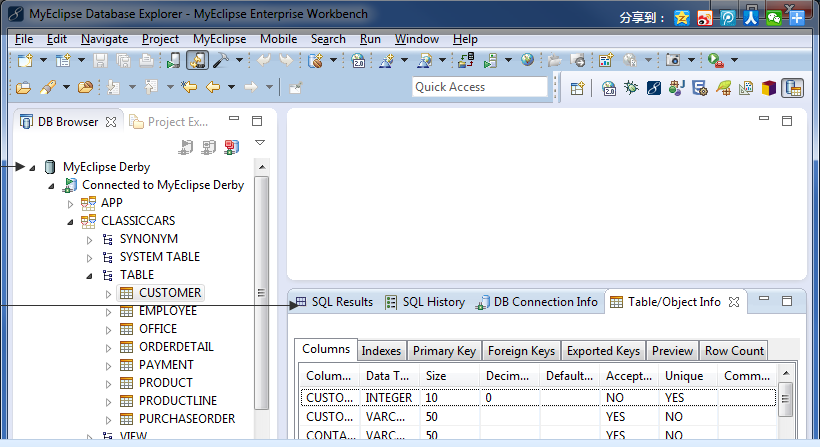The image size is (820, 447).
Task: Click the Quick Access search field
Action: [480, 87]
